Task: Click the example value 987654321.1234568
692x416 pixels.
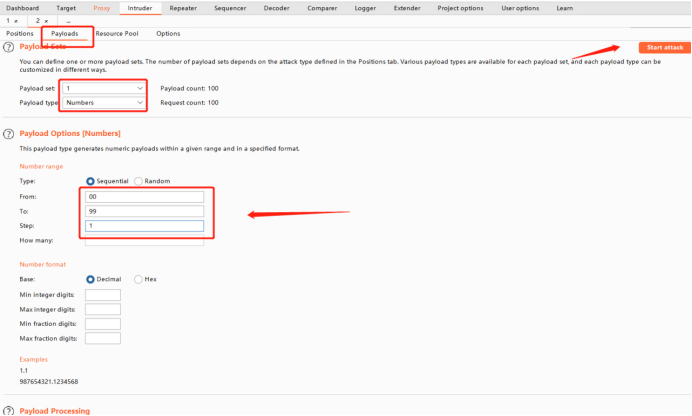Action: point(49,382)
